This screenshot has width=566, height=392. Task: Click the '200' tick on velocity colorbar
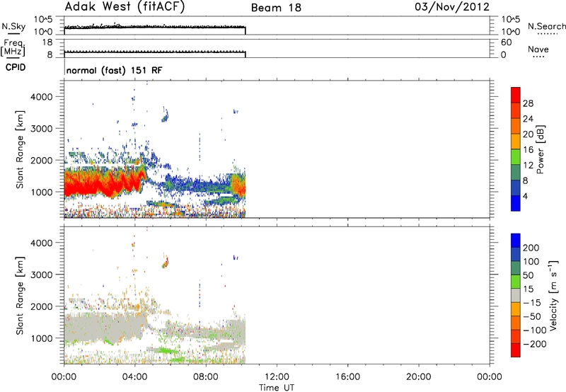click(531, 248)
